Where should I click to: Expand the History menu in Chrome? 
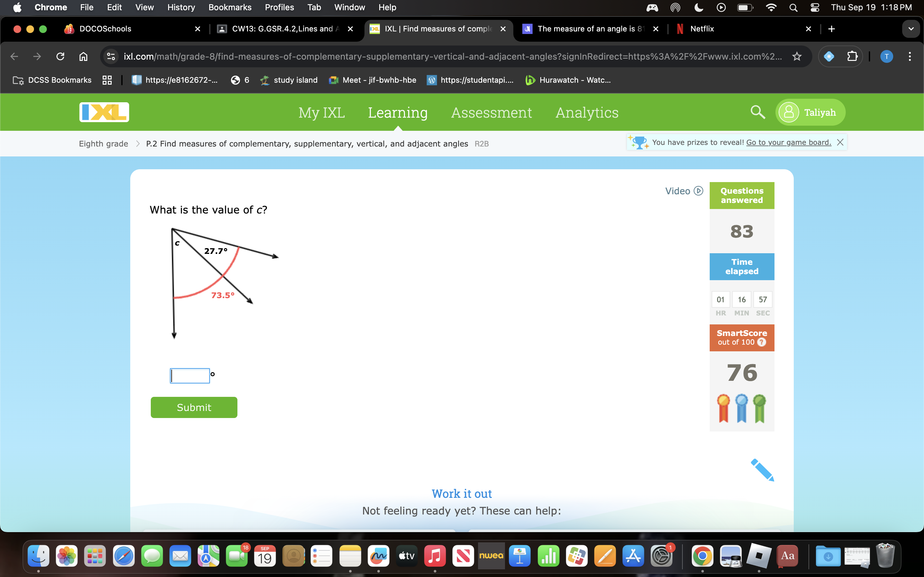(x=181, y=7)
